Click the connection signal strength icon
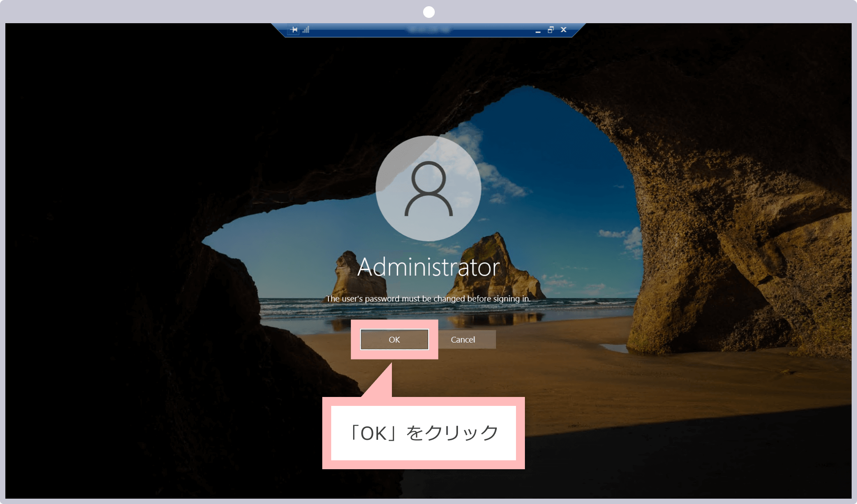This screenshot has height=504, width=857. tap(306, 30)
